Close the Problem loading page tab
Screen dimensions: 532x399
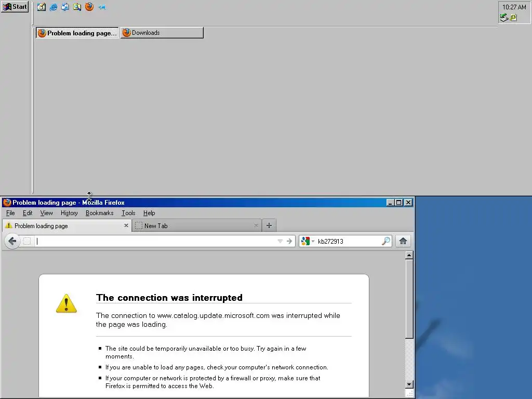pos(126,225)
